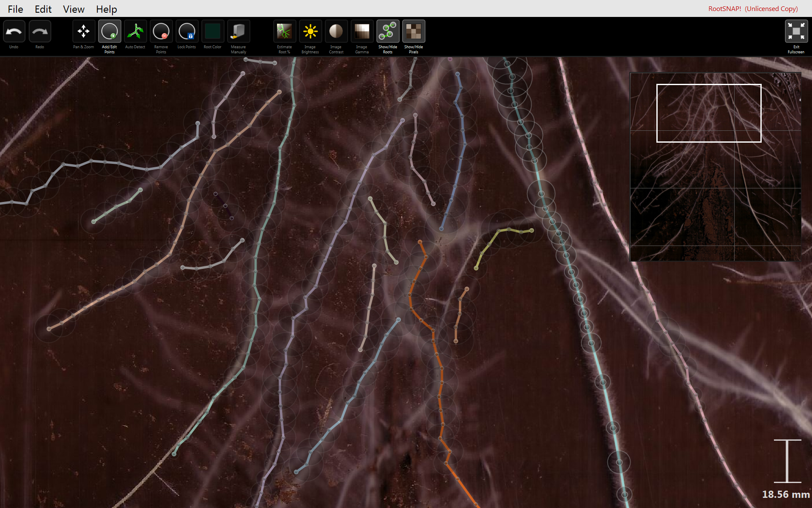Viewport: 812px width, 508px height.
Task: Open the Help menu
Action: click(106, 9)
